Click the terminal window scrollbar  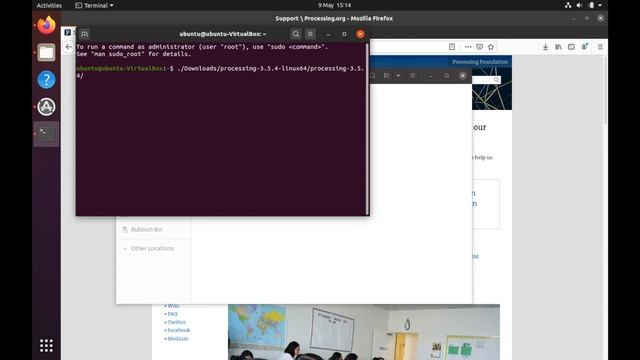click(x=367, y=129)
